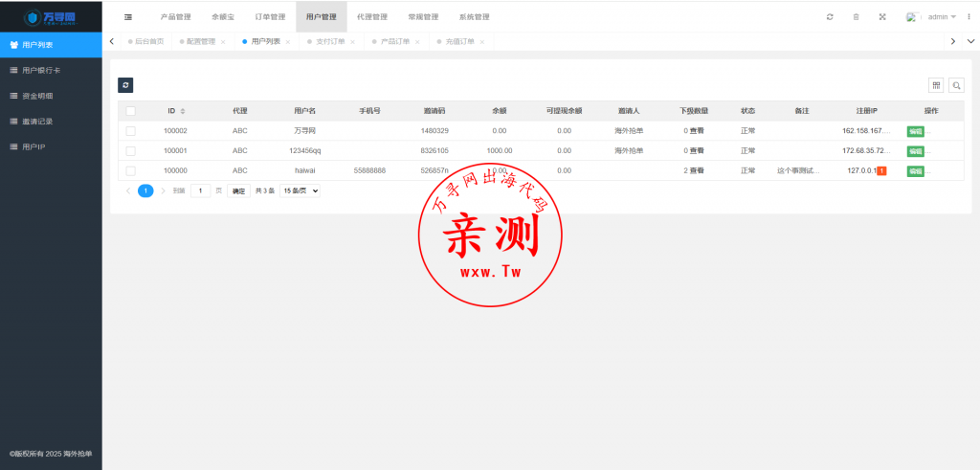Click username cell 123456qq
Screen dimensions: 980x470
click(x=305, y=150)
